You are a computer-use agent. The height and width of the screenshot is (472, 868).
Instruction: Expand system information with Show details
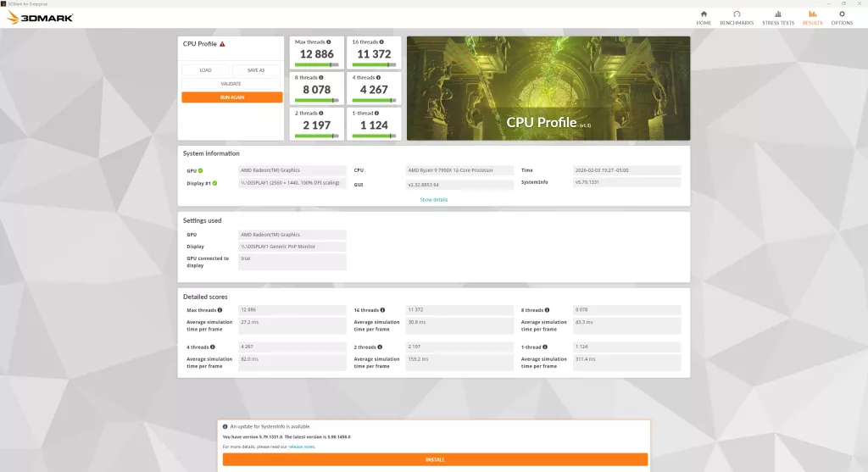click(x=433, y=200)
